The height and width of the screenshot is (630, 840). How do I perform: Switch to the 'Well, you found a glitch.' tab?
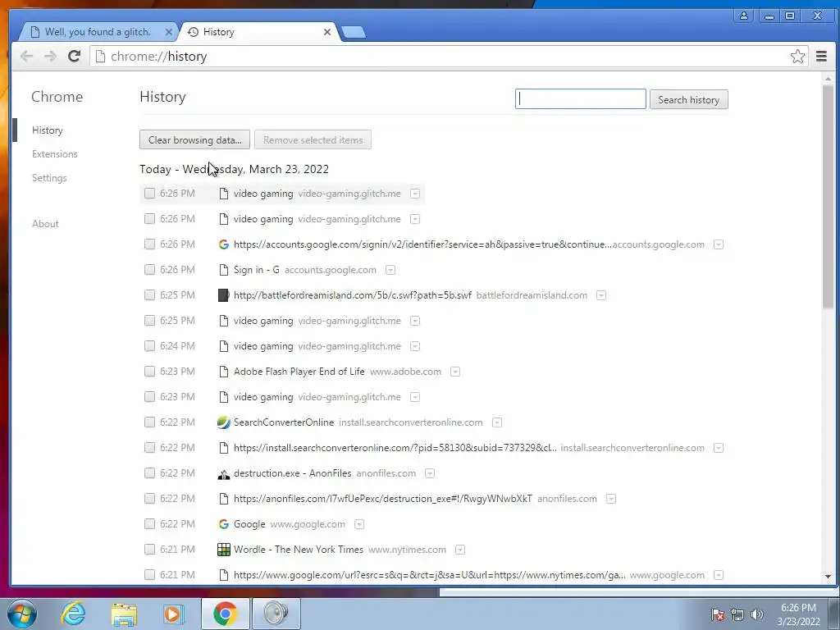point(98,32)
